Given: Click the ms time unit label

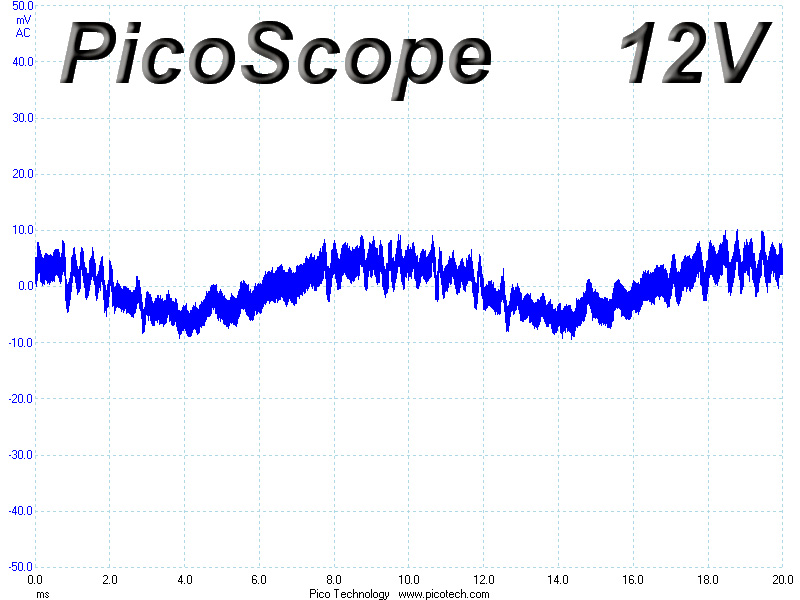Looking at the screenshot, I should [x=43, y=594].
